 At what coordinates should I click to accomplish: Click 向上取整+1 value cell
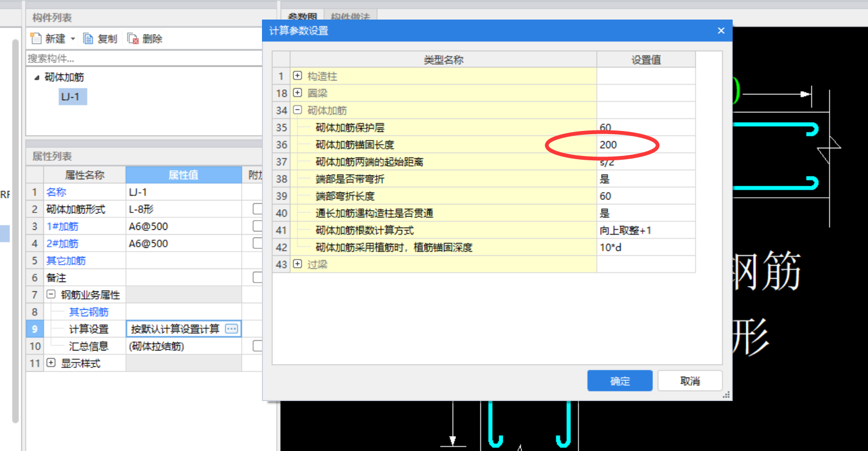coord(646,230)
